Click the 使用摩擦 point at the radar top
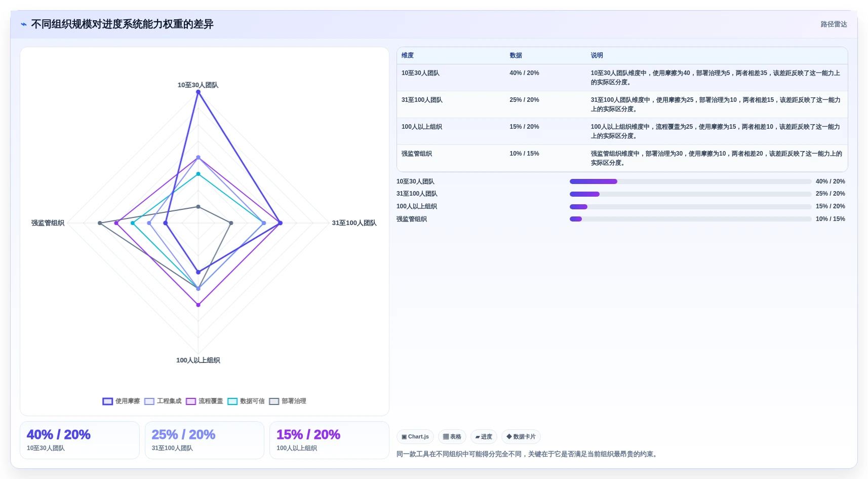868x479 pixels. (198, 92)
